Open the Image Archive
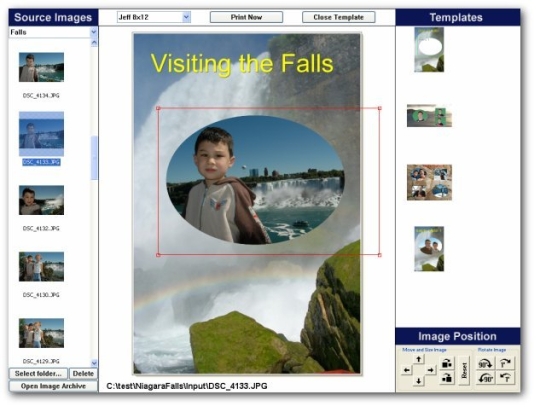 point(53,386)
